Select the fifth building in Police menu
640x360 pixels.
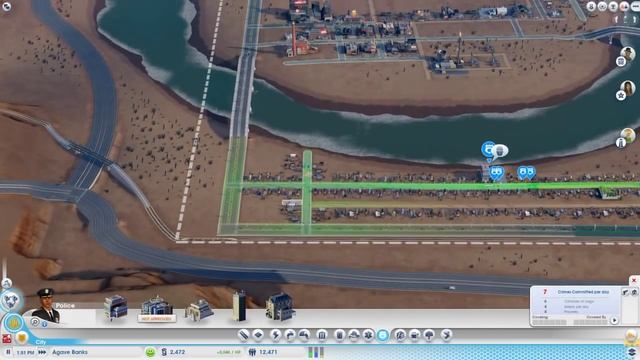(280, 307)
